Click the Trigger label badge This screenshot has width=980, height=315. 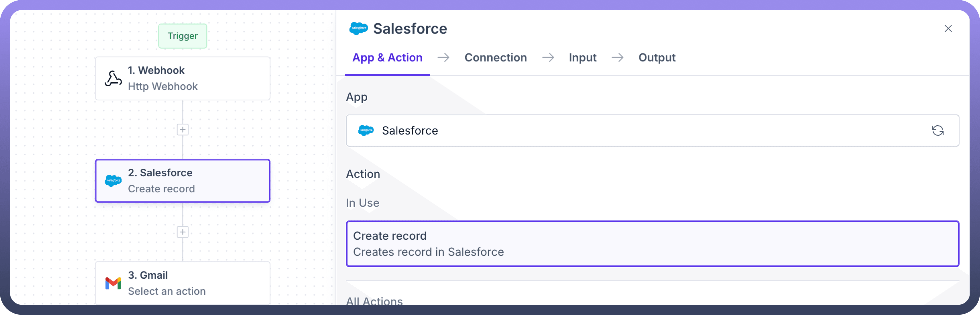(x=182, y=36)
